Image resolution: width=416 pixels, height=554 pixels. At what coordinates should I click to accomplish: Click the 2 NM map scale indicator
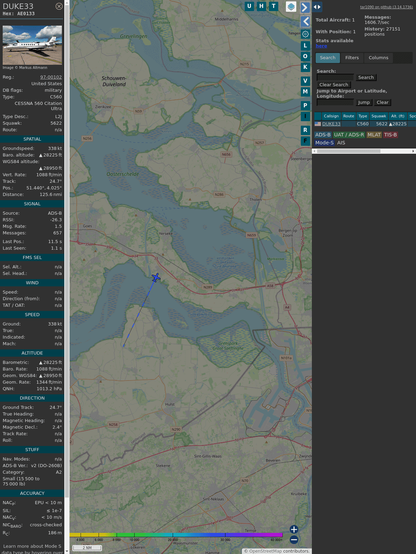(x=87, y=548)
